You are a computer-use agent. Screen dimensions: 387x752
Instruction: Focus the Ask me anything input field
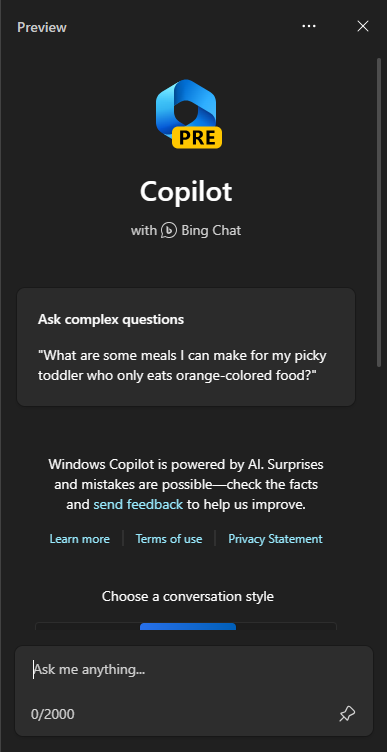click(x=194, y=670)
